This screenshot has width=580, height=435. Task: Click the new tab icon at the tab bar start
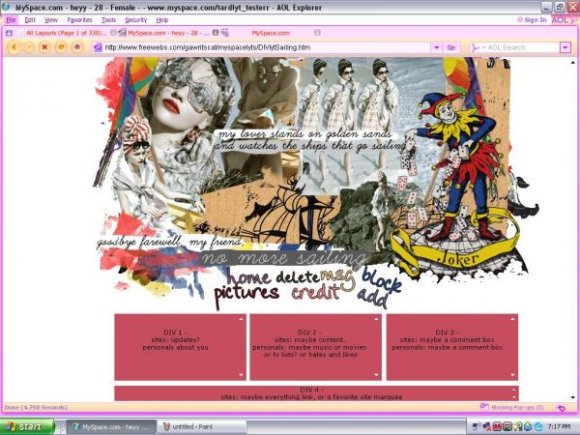coord(9,33)
